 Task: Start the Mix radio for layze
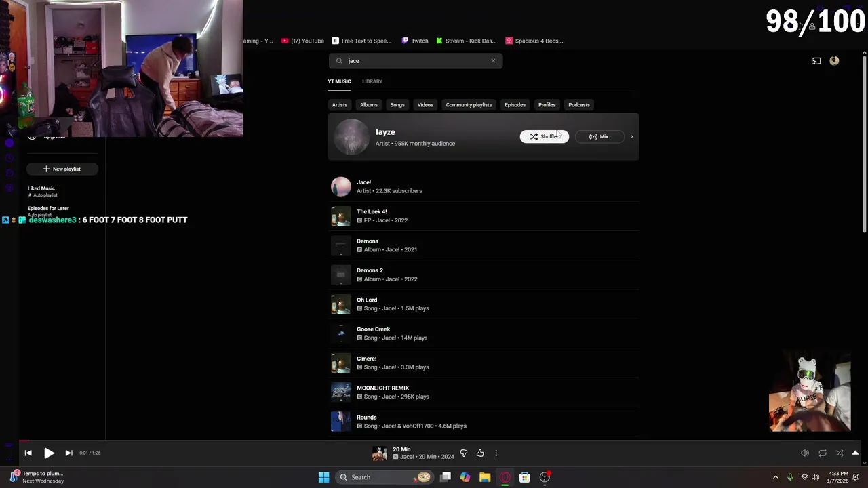(599, 136)
